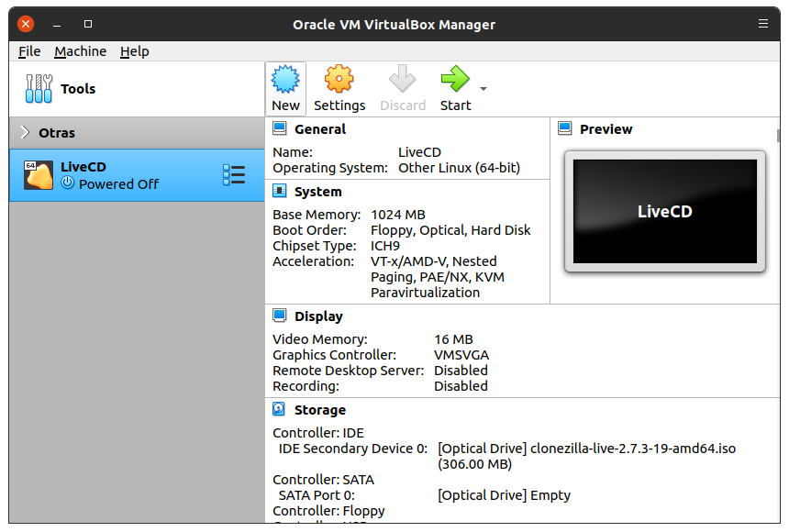
Task: Open the File menu
Action: click(x=29, y=51)
